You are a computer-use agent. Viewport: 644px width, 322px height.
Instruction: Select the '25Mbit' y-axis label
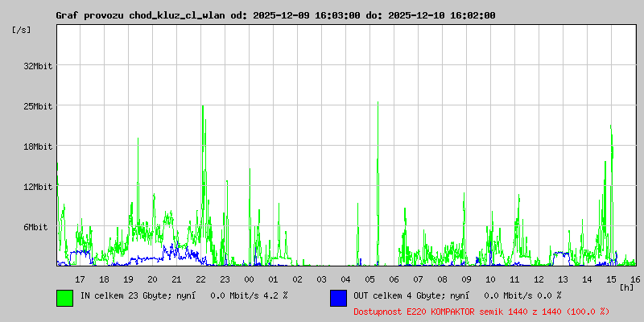[x=38, y=106]
